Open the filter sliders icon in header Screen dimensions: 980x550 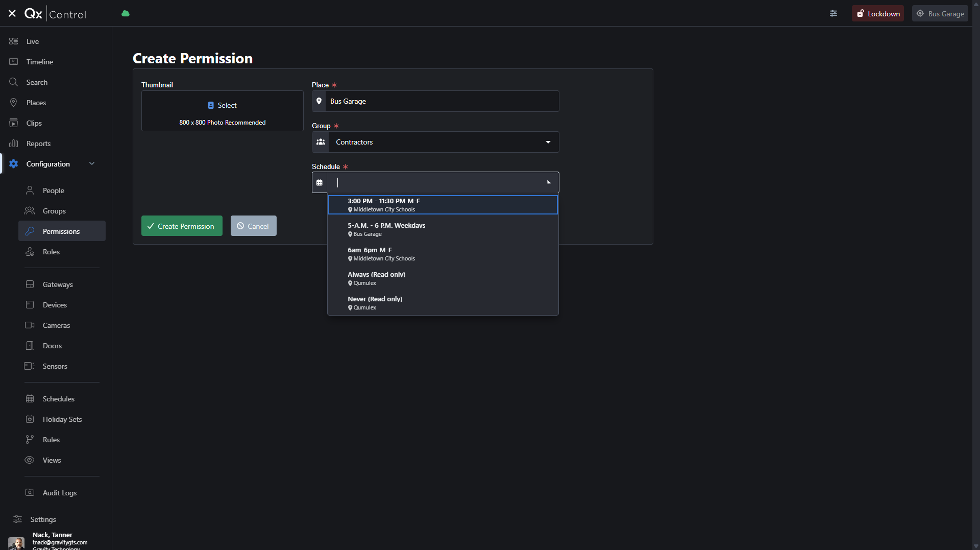click(834, 14)
